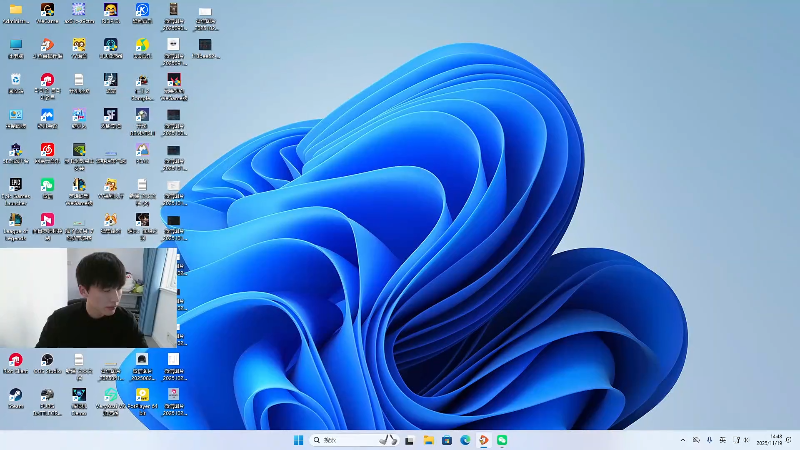Select the laughing emoji face desktop shortcut

tap(110, 10)
